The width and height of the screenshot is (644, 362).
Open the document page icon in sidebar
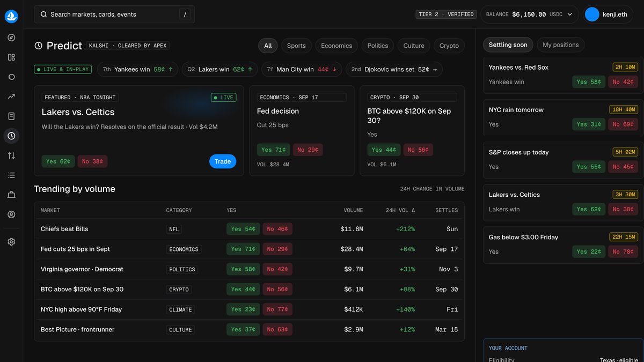pyautogui.click(x=11, y=116)
